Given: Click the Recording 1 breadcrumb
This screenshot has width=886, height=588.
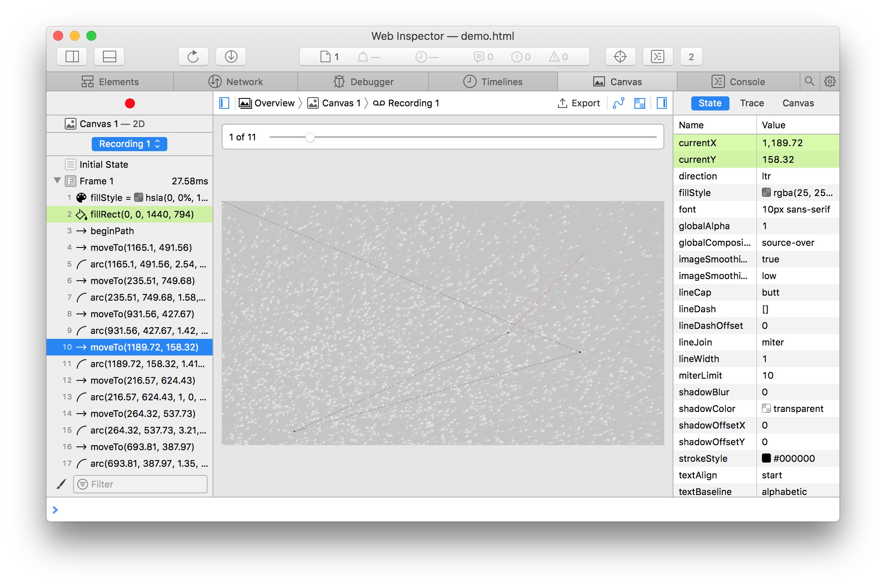Looking at the screenshot, I should tap(406, 103).
